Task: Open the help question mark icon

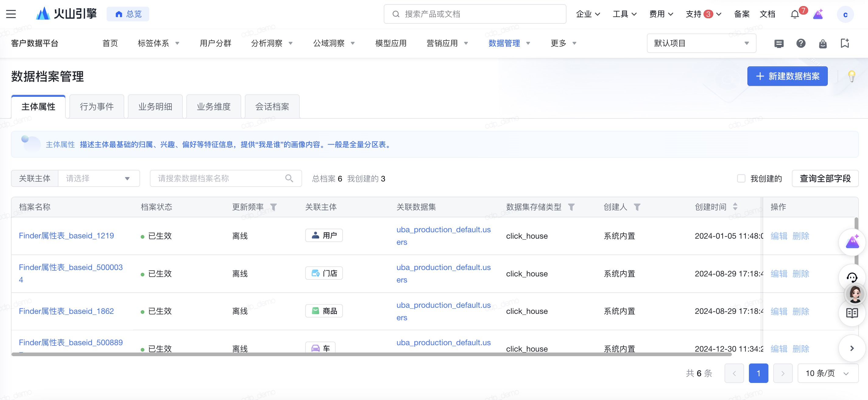Action: 801,43
